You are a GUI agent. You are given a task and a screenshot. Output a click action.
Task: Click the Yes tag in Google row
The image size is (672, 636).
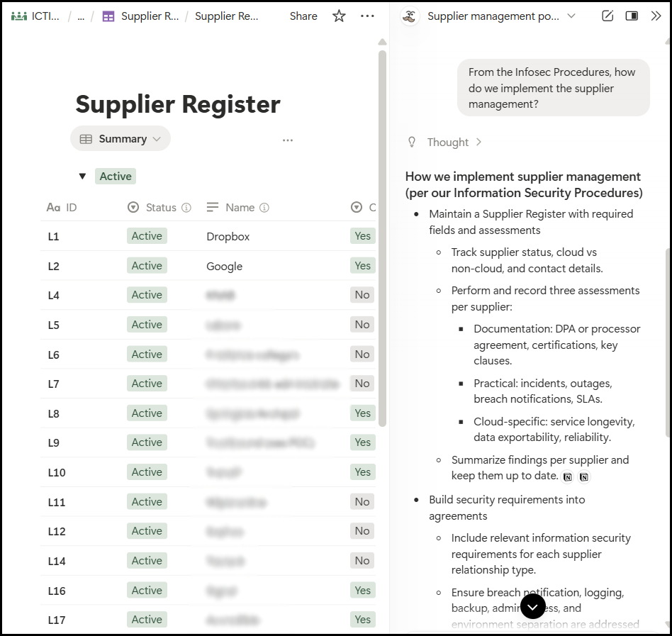(x=362, y=266)
